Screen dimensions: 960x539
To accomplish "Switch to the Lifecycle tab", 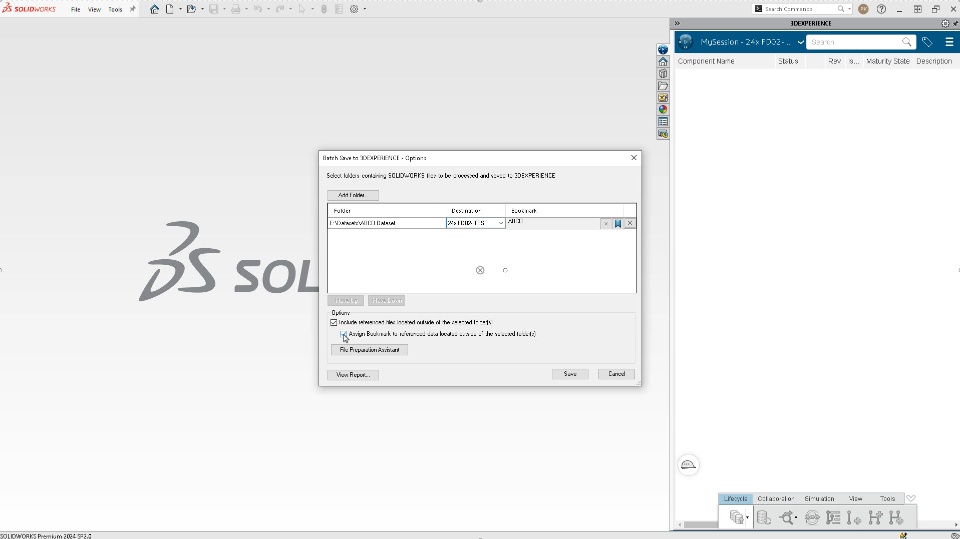I will [735, 499].
